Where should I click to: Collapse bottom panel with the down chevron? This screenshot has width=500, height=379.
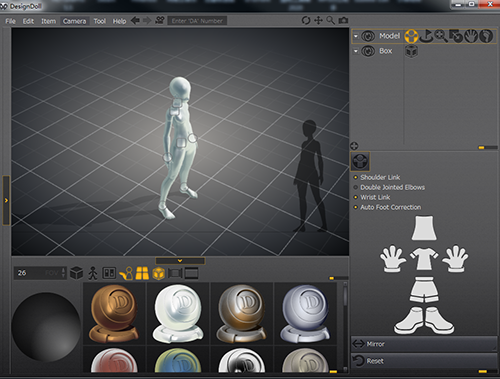pos(180,261)
